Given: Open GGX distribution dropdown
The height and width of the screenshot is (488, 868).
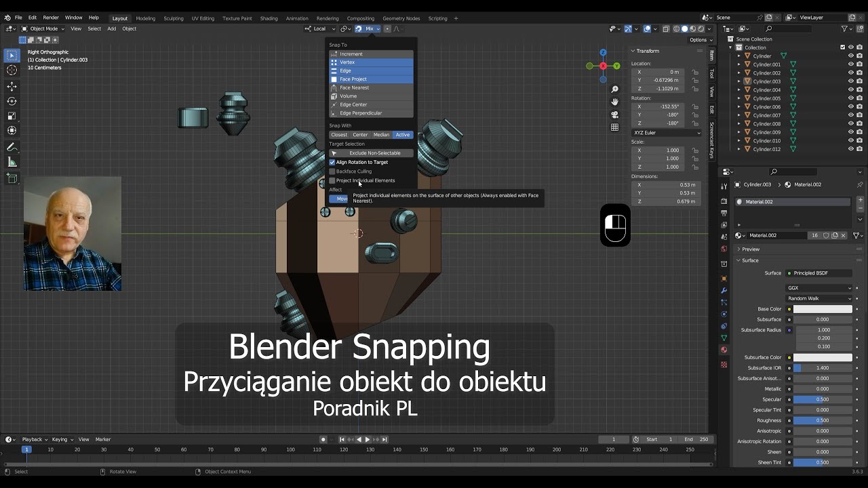Looking at the screenshot, I should [x=819, y=288].
